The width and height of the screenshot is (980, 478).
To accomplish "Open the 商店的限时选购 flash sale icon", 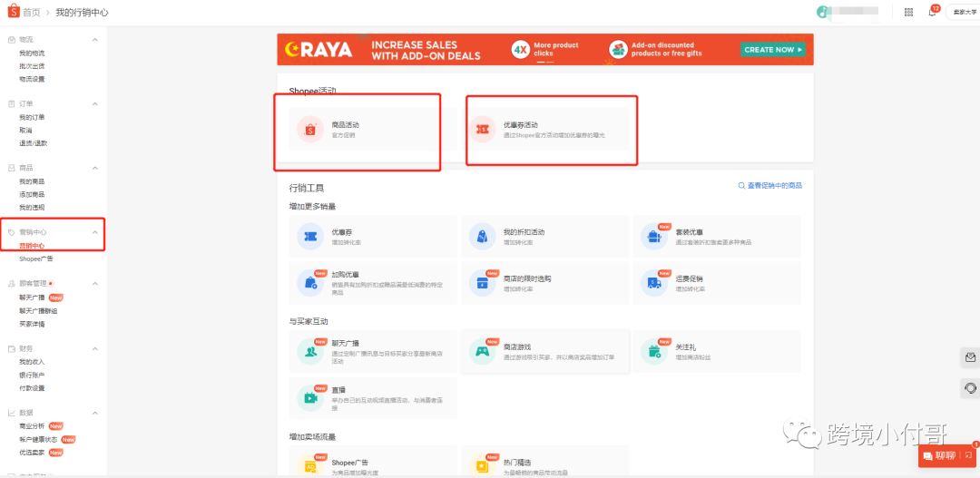I will [x=482, y=283].
